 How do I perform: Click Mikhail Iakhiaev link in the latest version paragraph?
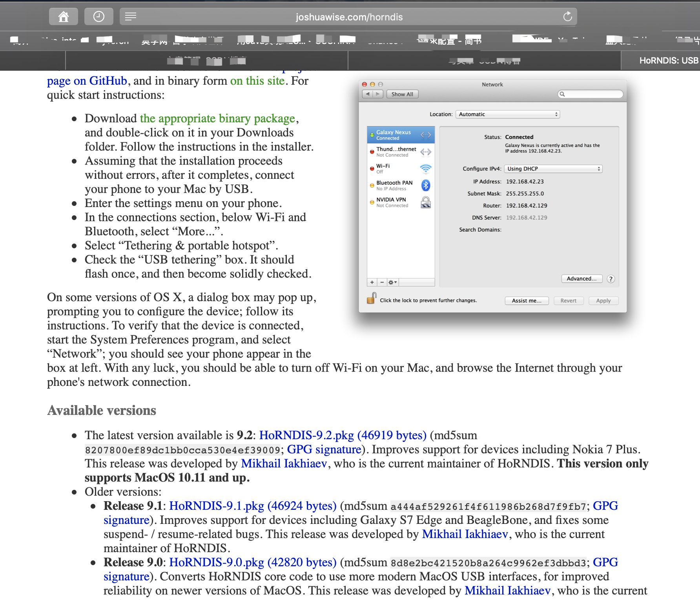284,464
